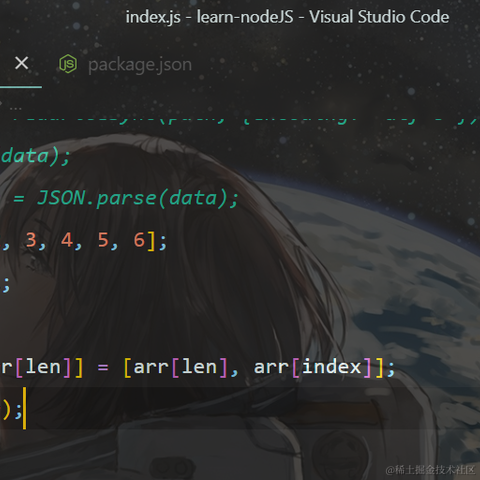Close the active editor tab with the X
Screen dimensions: 480x480
22,63
